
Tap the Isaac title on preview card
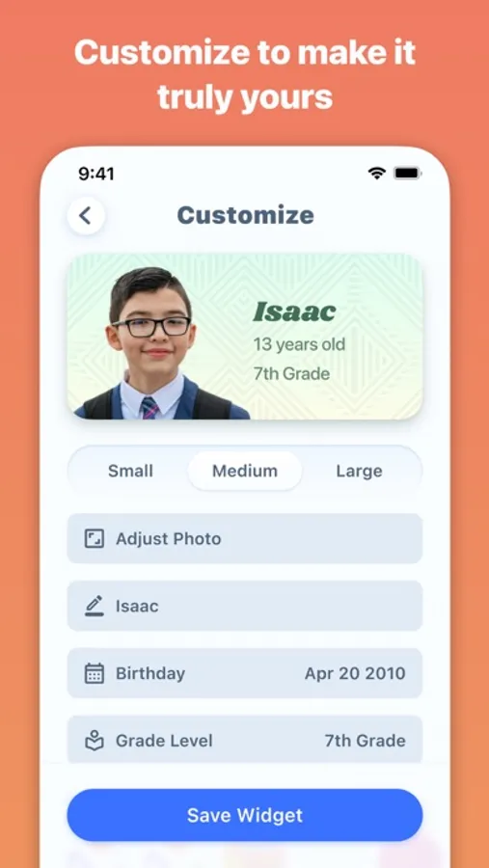(x=294, y=312)
